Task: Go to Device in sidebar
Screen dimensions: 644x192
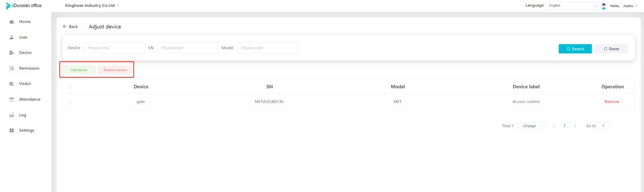Action: click(x=25, y=52)
